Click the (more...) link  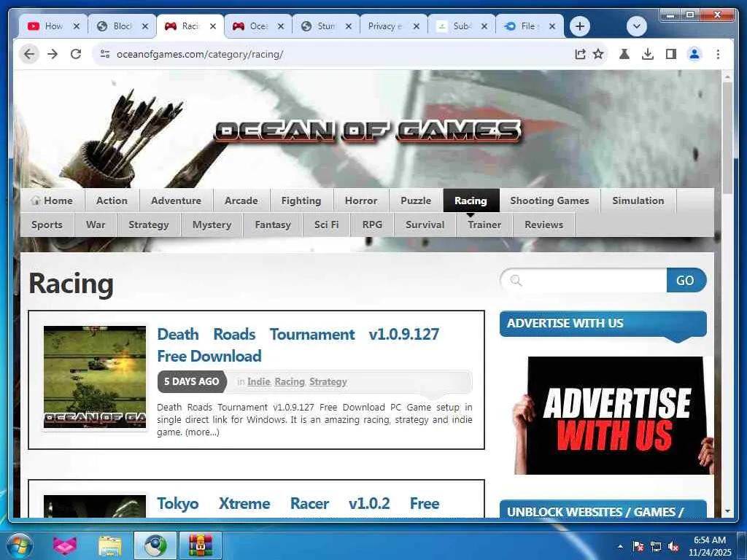point(202,432)
